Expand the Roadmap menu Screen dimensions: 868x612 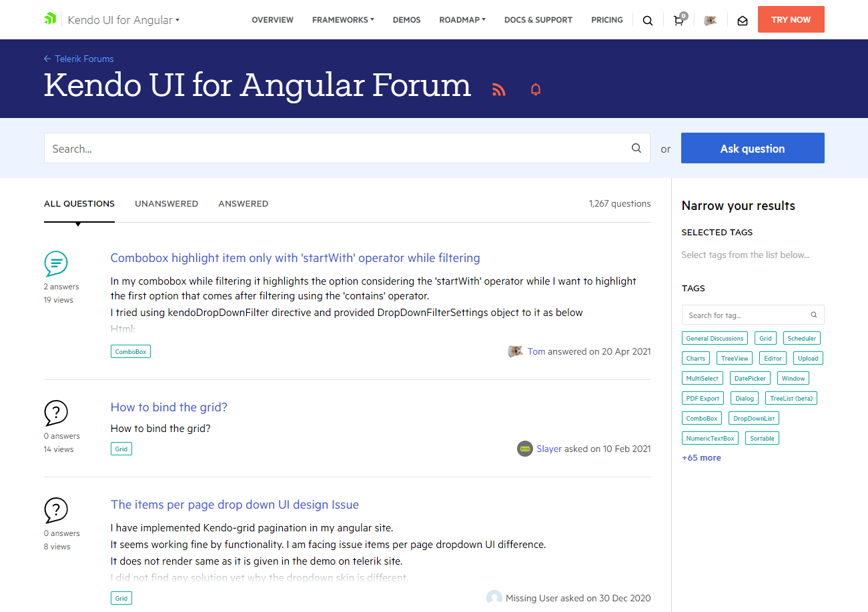[x=462, y=20]
